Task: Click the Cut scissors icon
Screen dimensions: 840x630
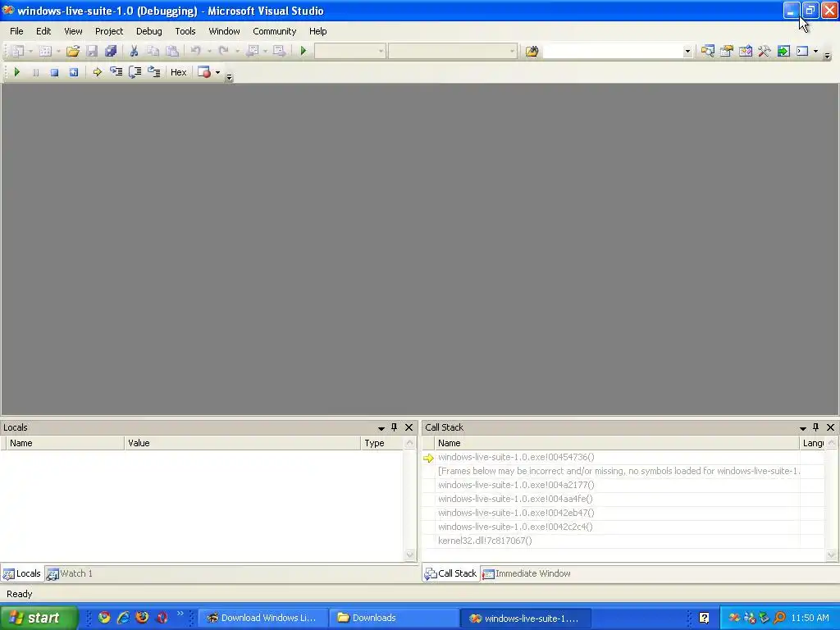Action: [134, 51]
